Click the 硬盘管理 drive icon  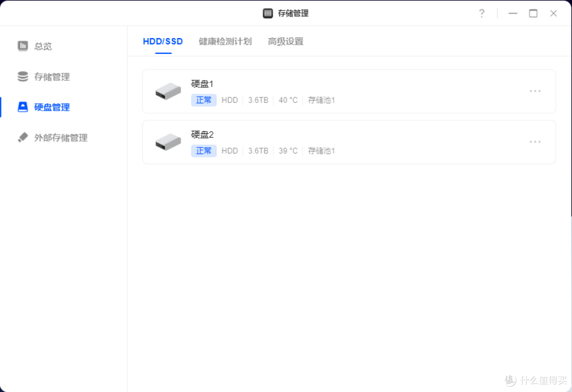23,107
